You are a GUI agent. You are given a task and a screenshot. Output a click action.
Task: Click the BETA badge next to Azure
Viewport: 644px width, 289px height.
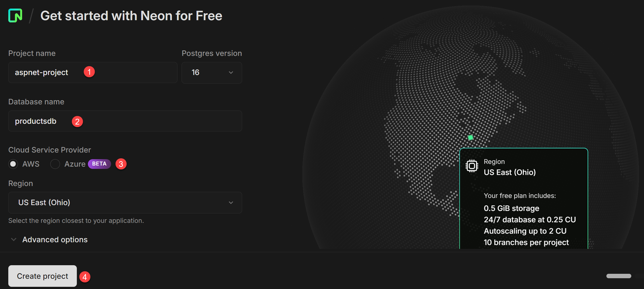click(x=99, y=164)
